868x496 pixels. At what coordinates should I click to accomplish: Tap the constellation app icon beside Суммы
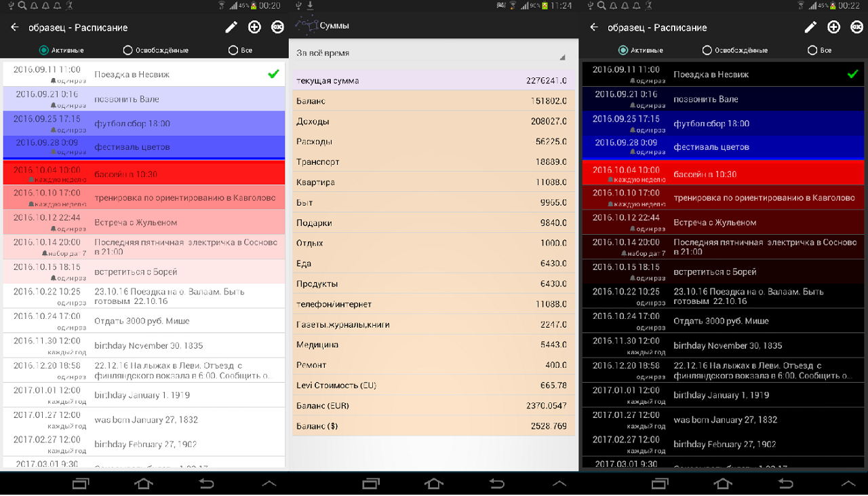click(x=307, y=26)
